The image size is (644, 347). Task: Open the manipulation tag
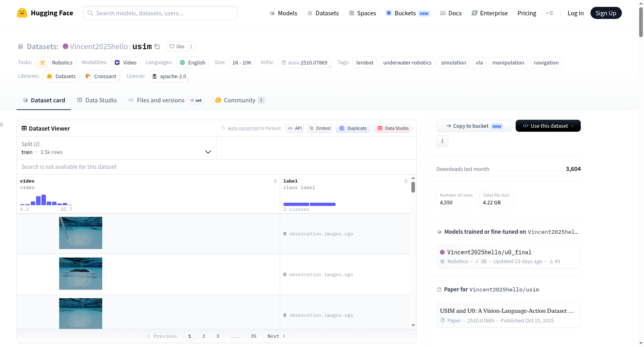point(508,62)
